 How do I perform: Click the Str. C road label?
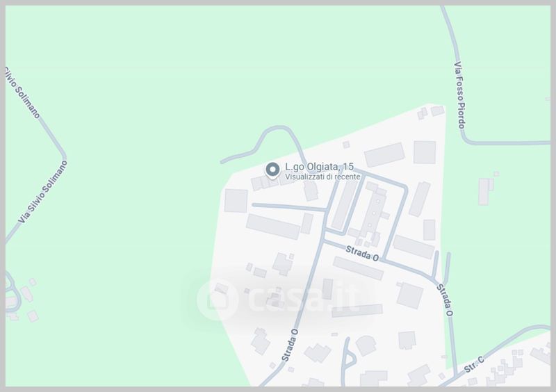tap(474, 365)
